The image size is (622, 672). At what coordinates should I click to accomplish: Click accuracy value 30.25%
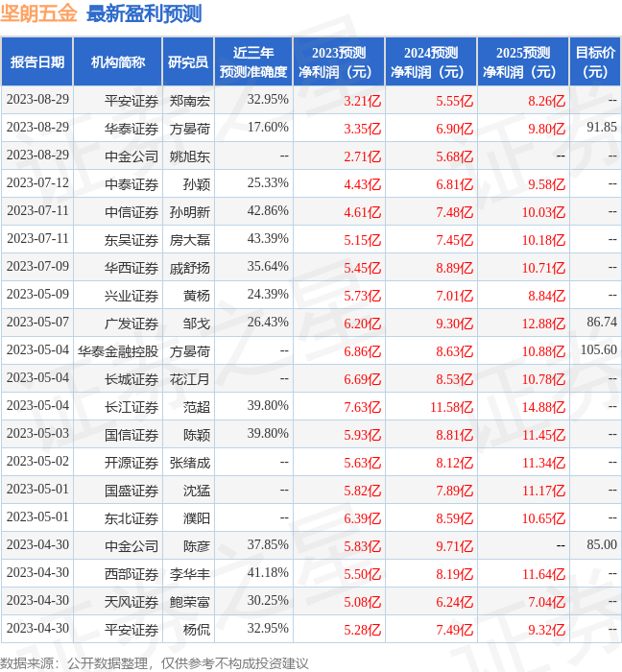coord(268,601)
